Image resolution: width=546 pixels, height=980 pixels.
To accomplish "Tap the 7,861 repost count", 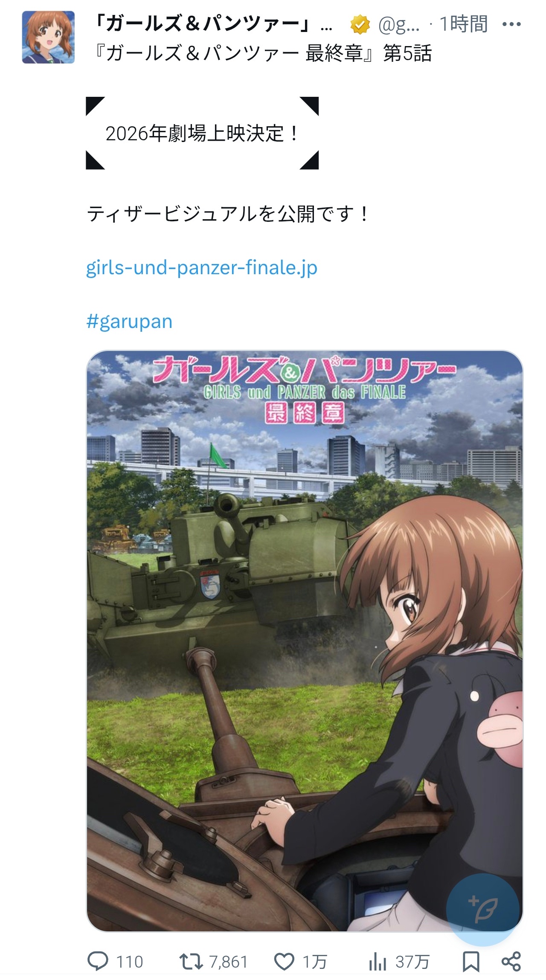I will click(x=229, y=962).
